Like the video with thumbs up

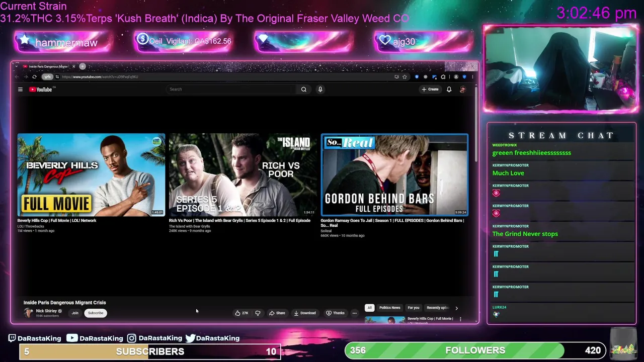point(242,313)
